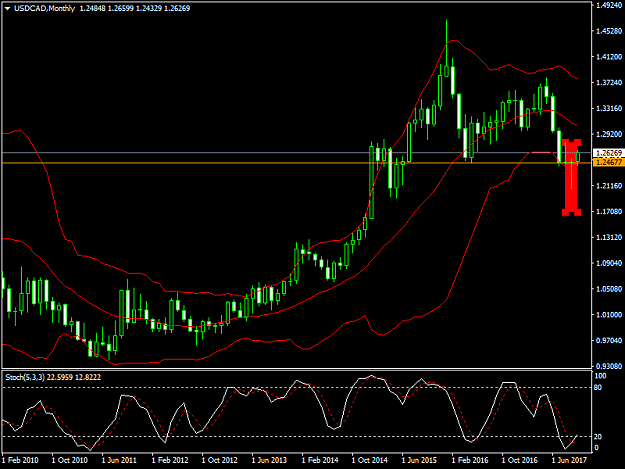Click the 1.21160 price scale value
625x469 pixels.
point(609,186)
